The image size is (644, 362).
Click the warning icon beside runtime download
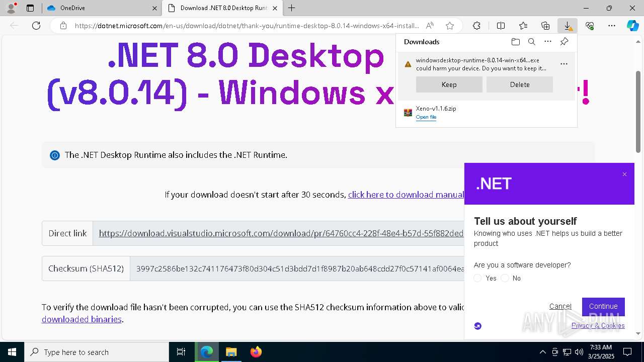point(408,64)
